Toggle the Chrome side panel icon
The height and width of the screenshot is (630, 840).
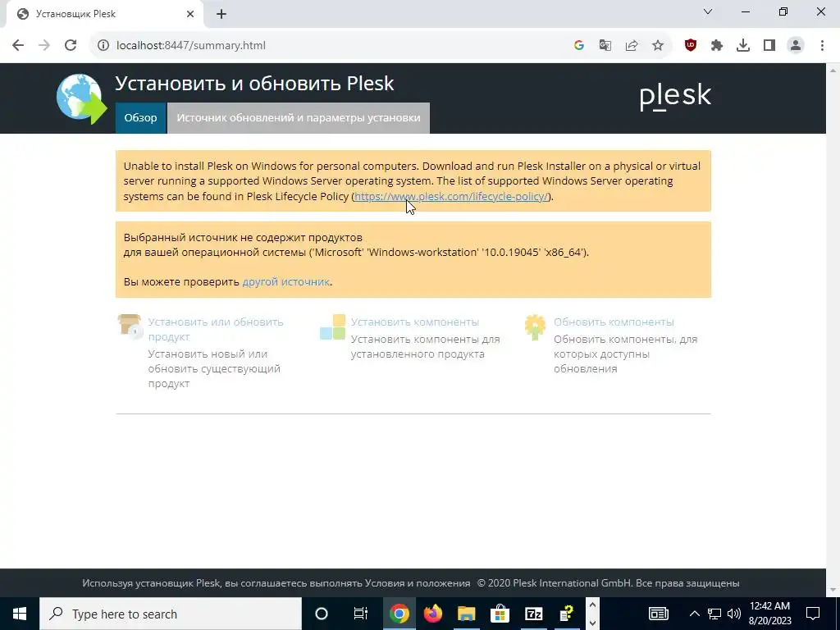click(x=769, y=46)
